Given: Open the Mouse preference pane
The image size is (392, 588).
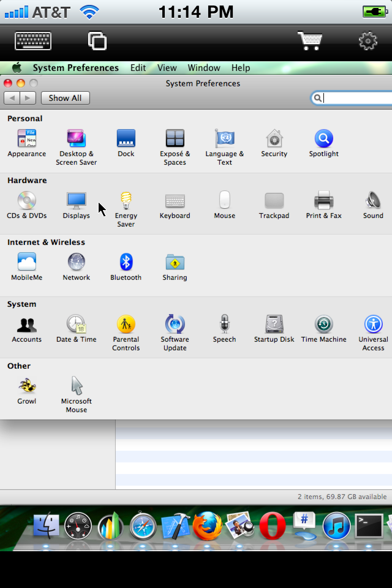Looking at the screenshot, I should pos(224,205).
